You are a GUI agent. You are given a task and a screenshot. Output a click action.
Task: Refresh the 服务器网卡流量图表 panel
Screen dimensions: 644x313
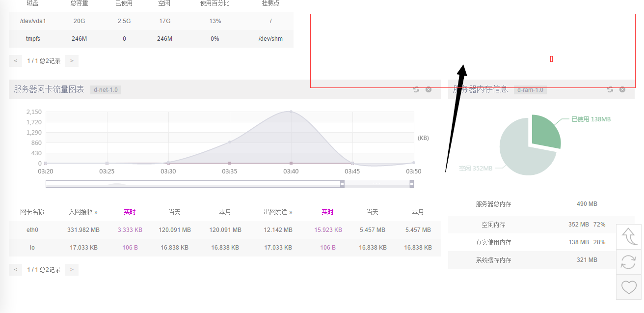pyautogui.click(x=416, y=89)
